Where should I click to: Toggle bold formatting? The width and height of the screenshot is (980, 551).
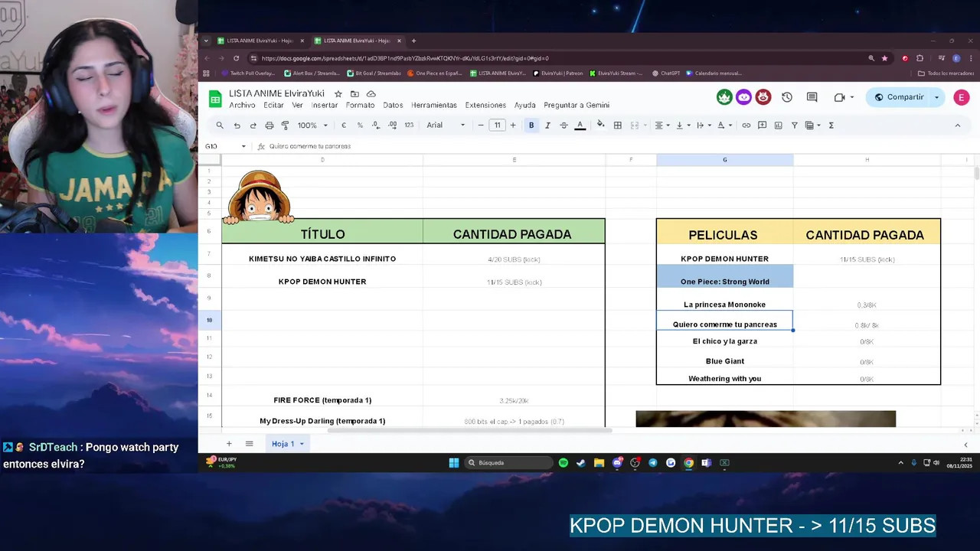[531, 126]
